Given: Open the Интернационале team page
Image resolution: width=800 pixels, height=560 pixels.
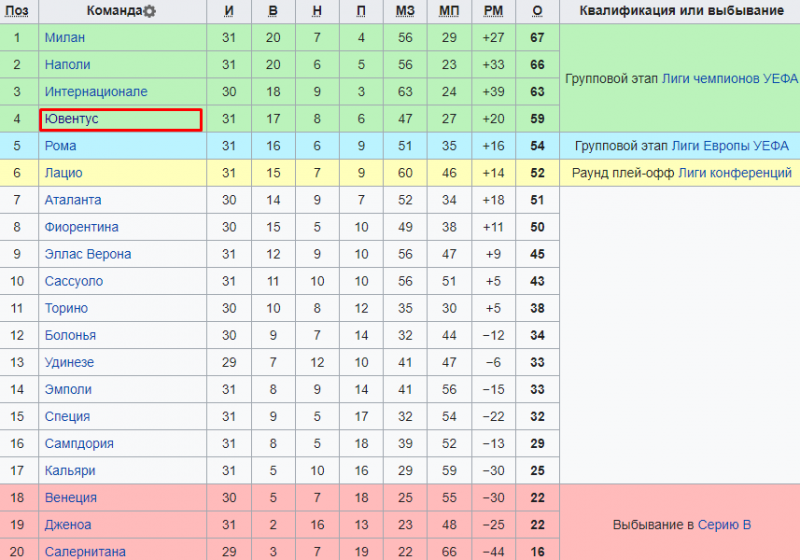Looking at the screenshot, I should coord(96,92).
